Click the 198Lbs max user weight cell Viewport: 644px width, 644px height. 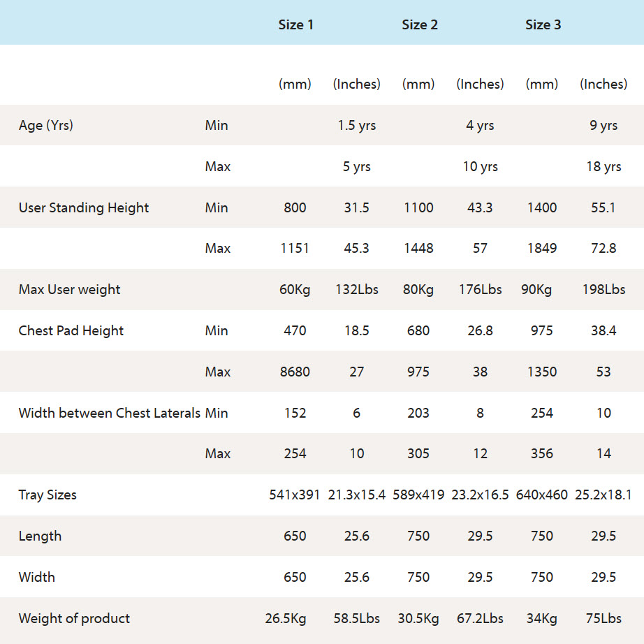603,289
